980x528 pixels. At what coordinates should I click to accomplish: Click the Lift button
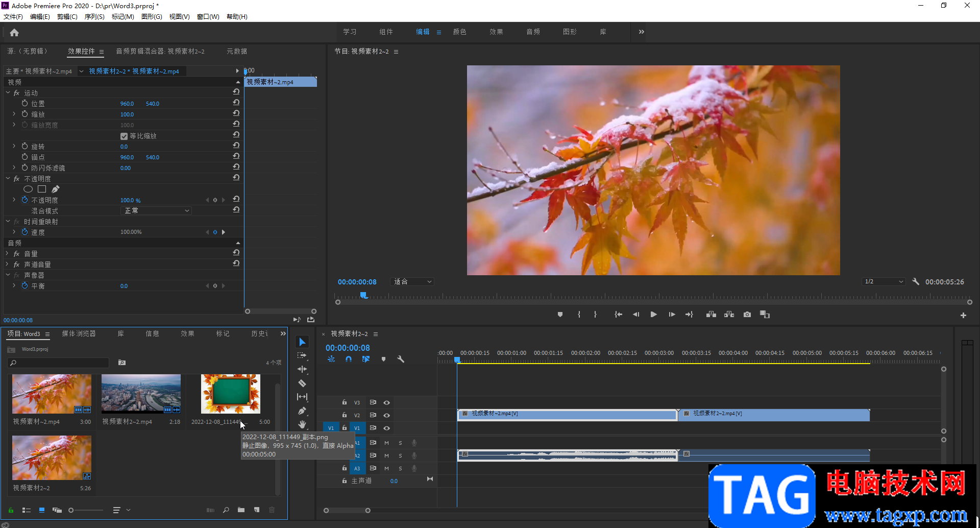[711, 315]
